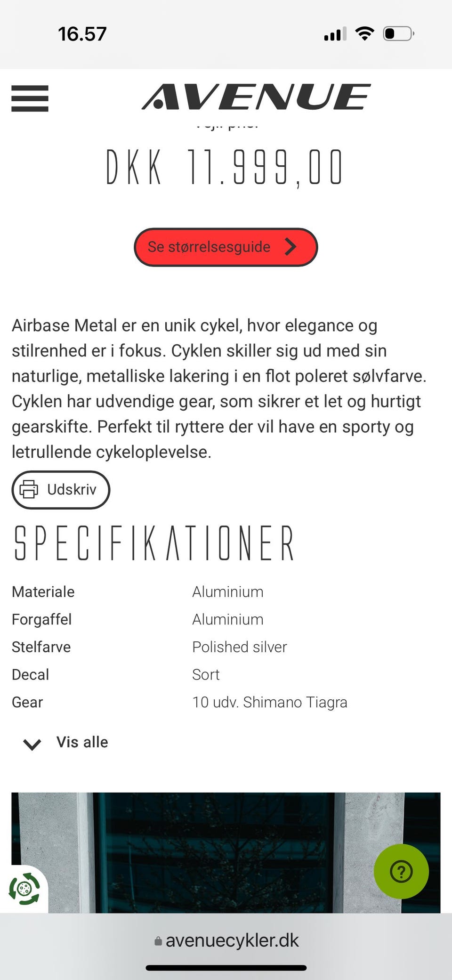This screenshot has height=980, width=452.
Task: Tap the battery status icon
Action: (398, 34)
